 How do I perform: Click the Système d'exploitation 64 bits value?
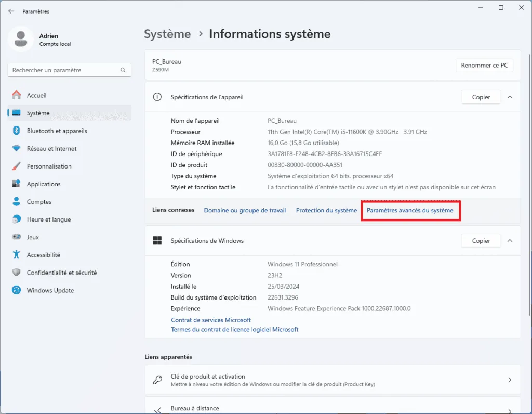330,176
